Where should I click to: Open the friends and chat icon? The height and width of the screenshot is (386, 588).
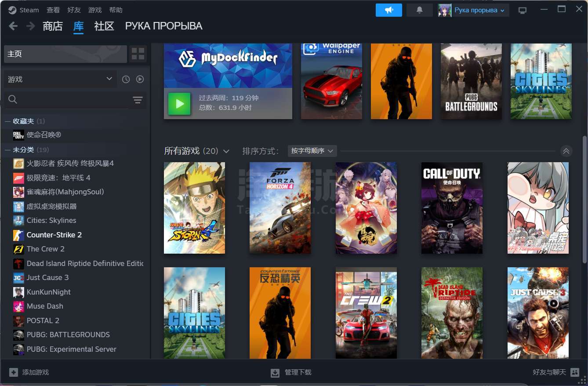click(x=574, y=372)
